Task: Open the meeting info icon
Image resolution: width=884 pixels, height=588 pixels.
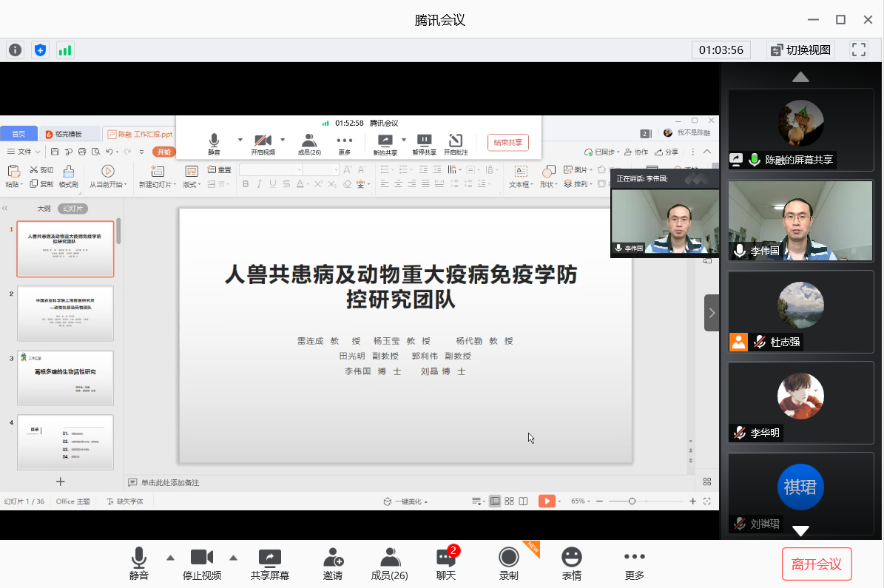Action: click(x=15, y=50)
